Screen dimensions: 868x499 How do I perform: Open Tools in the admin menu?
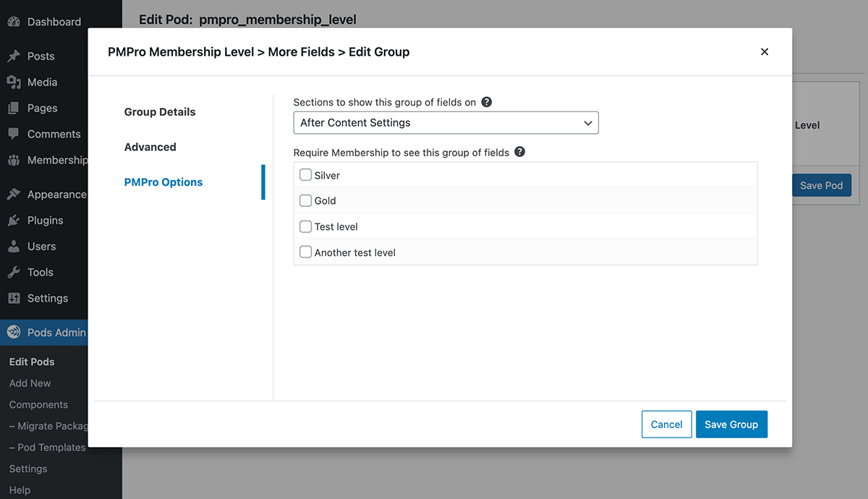click(41, 272)
